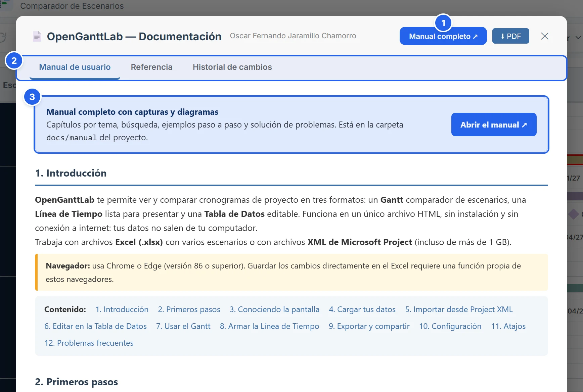Go to 7. Usar el Gantt section
Screen dimensions: 583x392
pyautogui.click(x=183, y=326)
